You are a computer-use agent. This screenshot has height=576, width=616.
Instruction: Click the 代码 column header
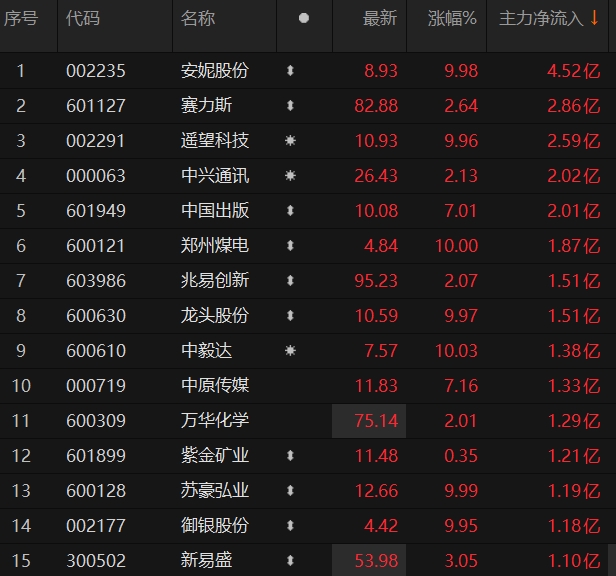[x=82, y=19]
